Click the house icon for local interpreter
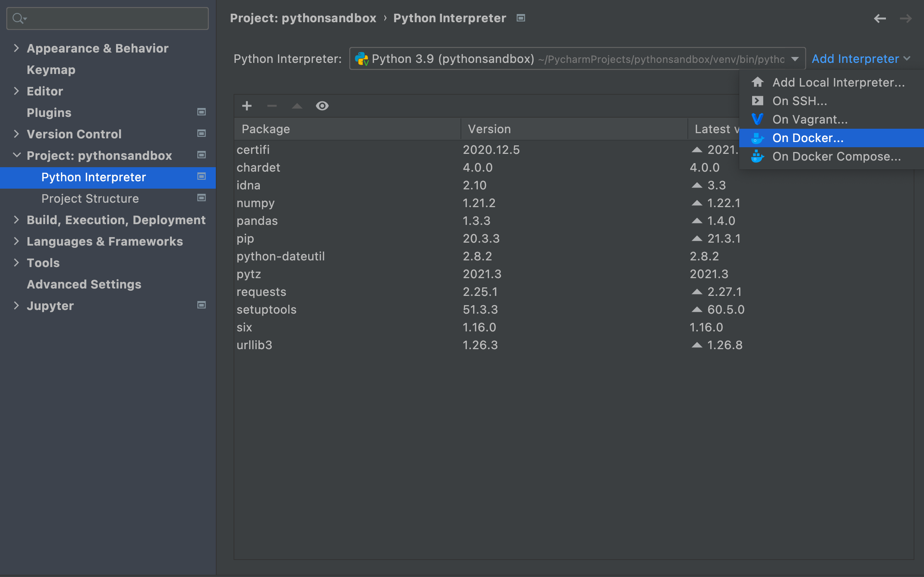The width and height of the screenshot is (924, 577). coord(757,82)
